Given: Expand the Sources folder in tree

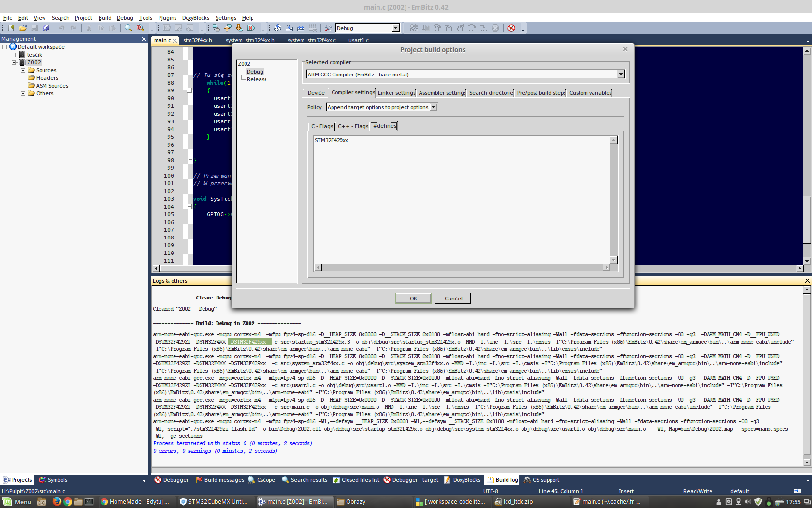Looking at the screenshot, I should click(x=23, y=70).
